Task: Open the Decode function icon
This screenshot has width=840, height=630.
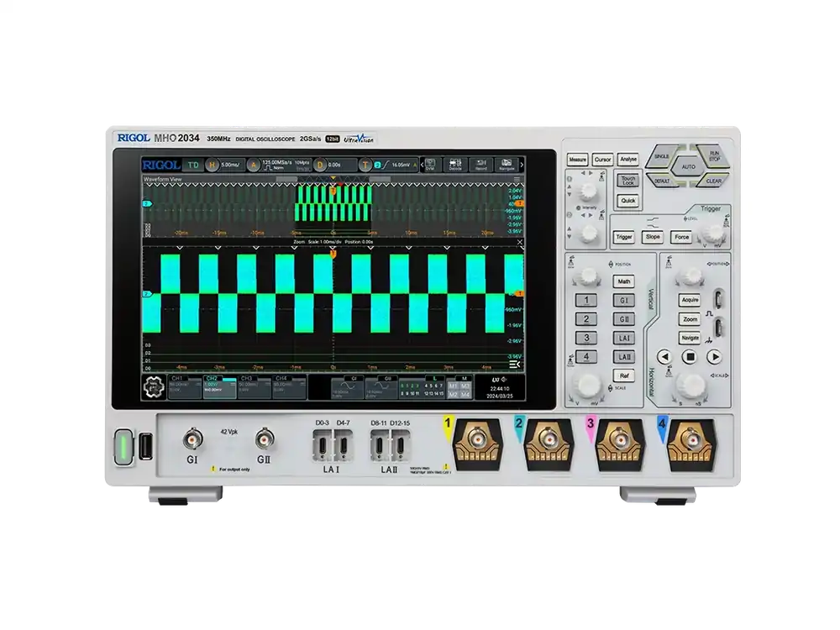Action: click(x=455, y=165)
